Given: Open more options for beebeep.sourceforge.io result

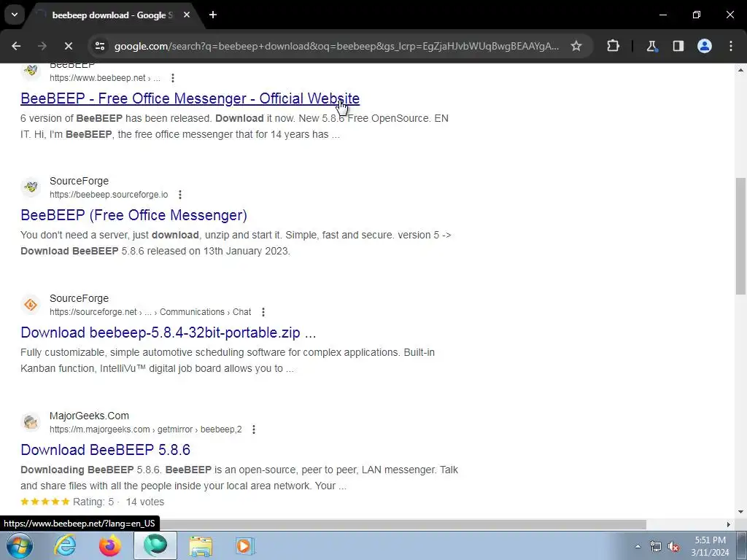Looking at the screenshot, I should click(x=180, y=195).
